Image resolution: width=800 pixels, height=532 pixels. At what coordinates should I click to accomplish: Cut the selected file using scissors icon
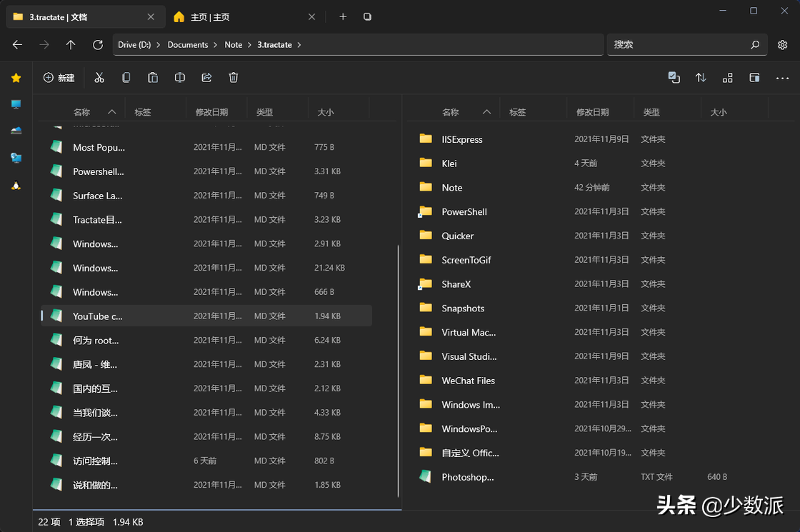[99, 77]
